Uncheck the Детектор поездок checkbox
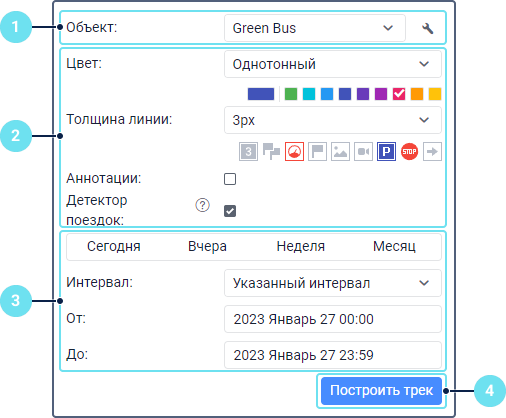 pyautogui.click(x=230, y=211)
